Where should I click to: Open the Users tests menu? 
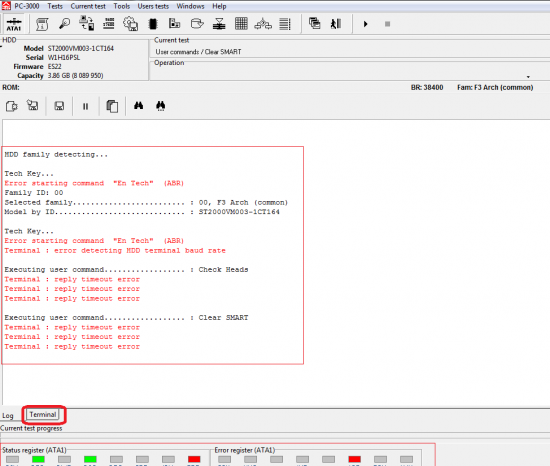[153, 6]
